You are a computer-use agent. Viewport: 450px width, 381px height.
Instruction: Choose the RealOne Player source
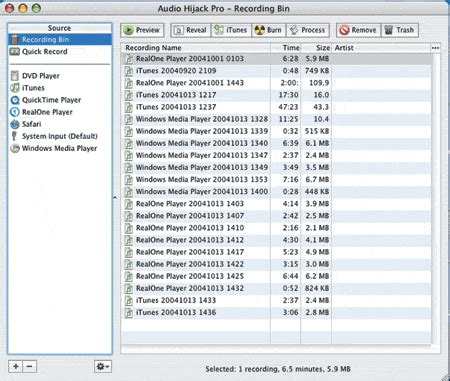point(60,112)
